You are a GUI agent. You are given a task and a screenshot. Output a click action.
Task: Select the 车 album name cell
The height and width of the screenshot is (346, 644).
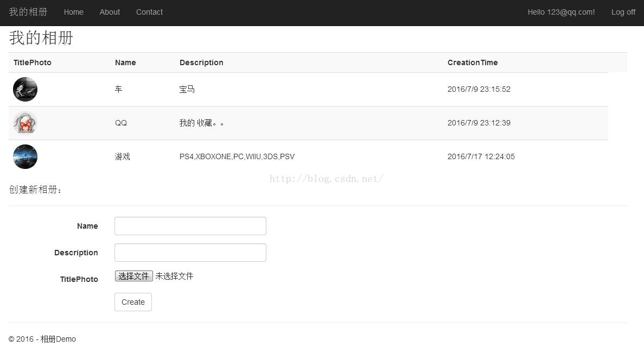[x=119, y=89]
